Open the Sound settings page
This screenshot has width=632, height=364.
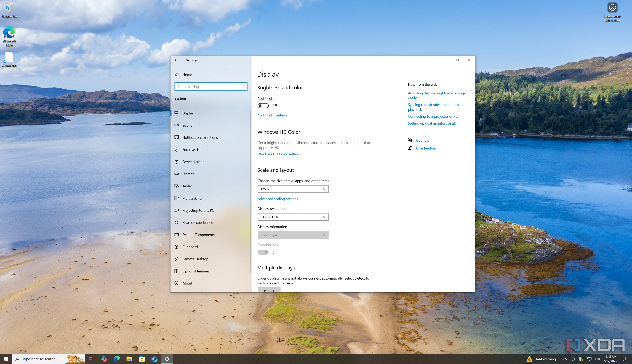211,125
